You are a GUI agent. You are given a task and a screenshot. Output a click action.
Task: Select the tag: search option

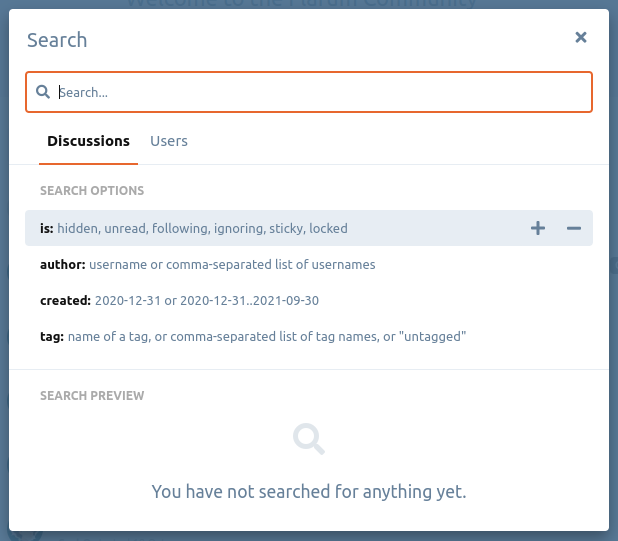pyautogui.click(x=309, y=336)
